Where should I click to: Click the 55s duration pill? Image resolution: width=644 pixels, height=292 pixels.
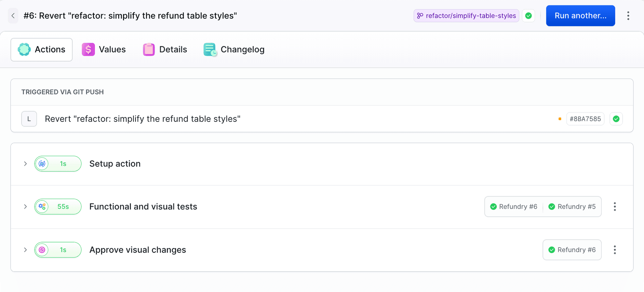pyautogui.click(x=58, y=207)
